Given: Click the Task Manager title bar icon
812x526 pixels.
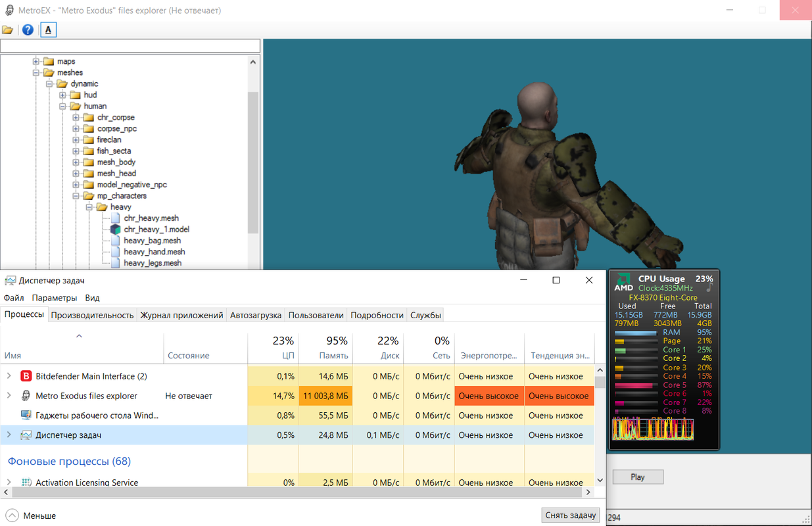Looking at the screenshot, I should pyautogui.click(x=10, y=281).
